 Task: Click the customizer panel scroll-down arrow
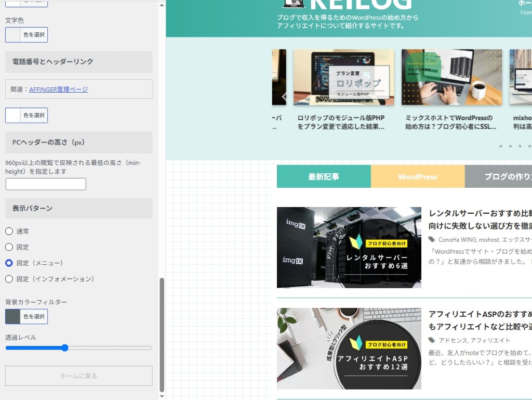[x=162, y=396]
